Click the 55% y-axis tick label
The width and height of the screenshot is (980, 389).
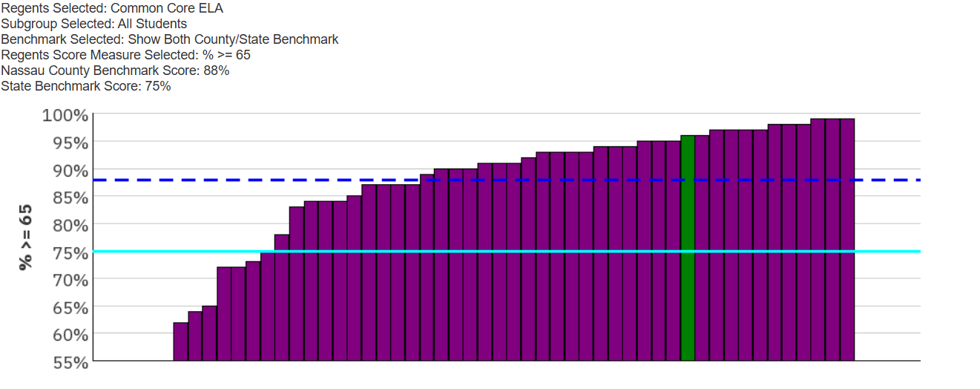tap(70, 363)
